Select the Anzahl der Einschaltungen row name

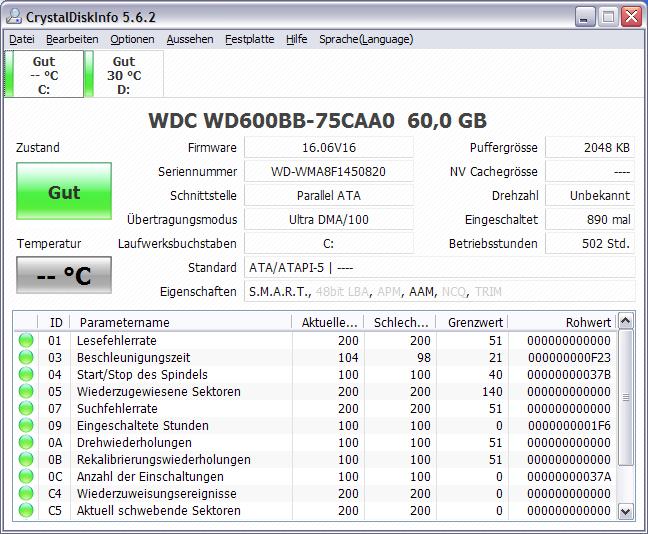pyautogui.click(x=150, y=476)
